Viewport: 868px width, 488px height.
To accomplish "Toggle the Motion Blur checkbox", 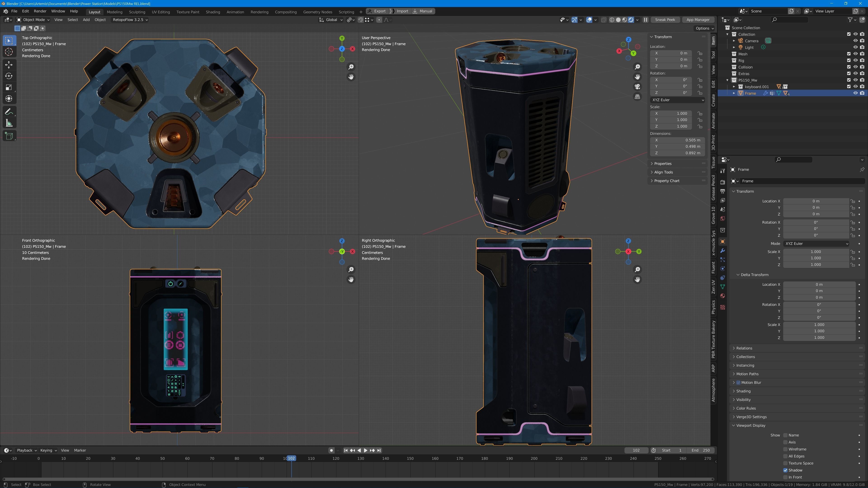I will tap(738, 382).
